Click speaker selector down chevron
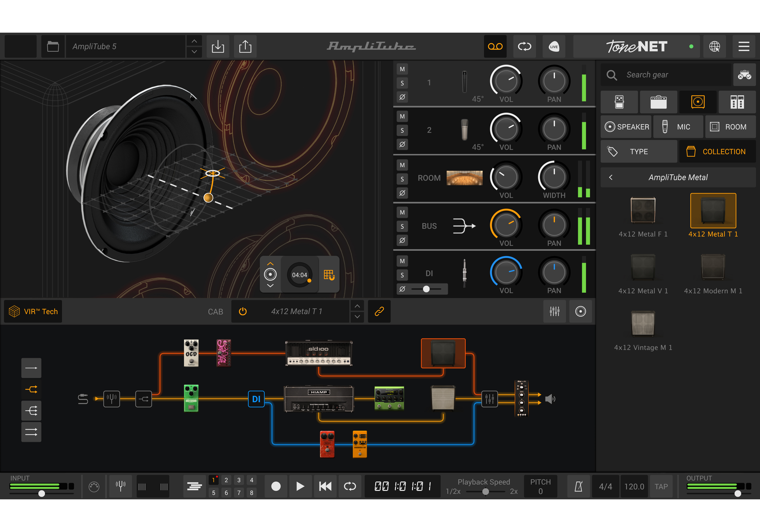Screen dimensions: 760x532 click(270, 285)
